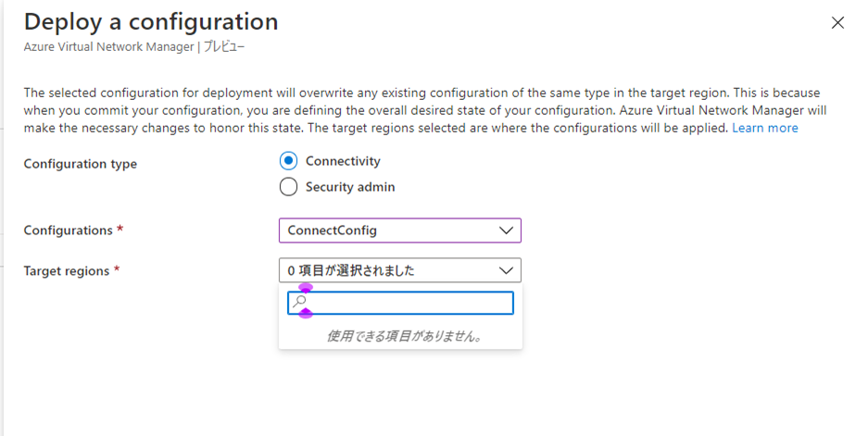Click the Configuration type label

(80, 164)
